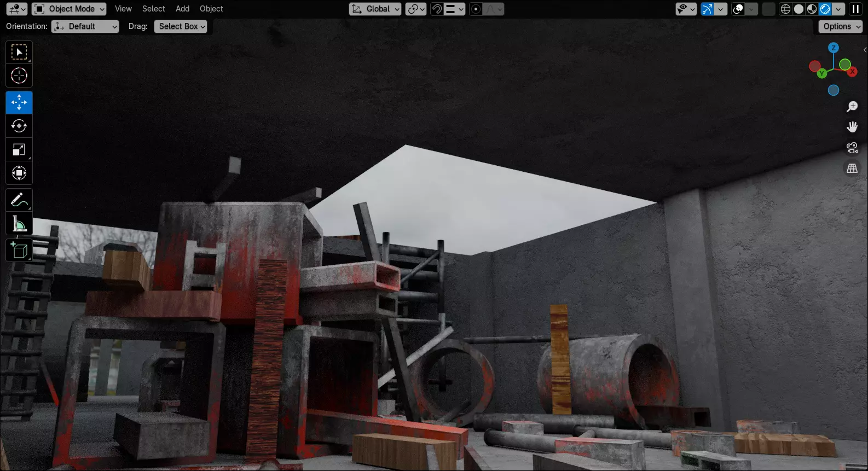Screen dimensions: 868x471
Task: Open the viewport shading options dropdown
Action: pos(838,9)
